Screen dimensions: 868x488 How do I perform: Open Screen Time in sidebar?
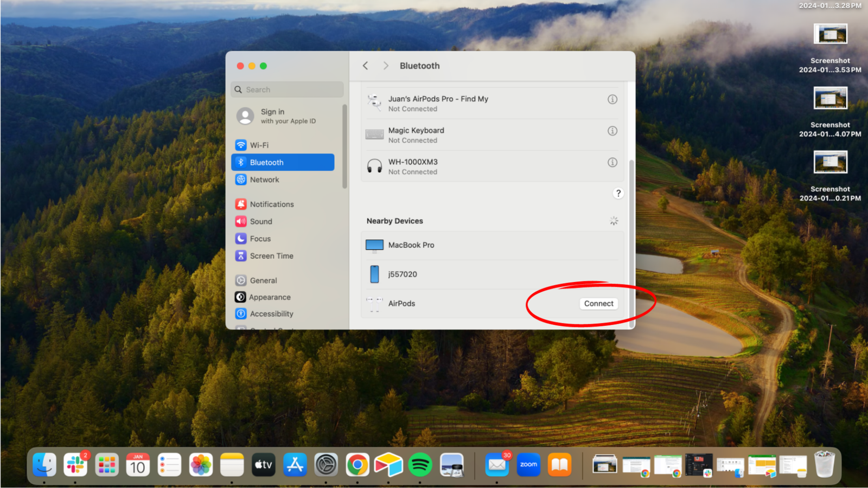[x=283, y=256]
